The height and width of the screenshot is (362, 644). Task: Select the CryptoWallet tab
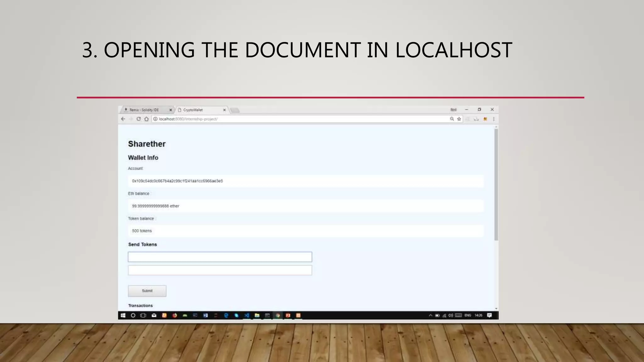coord(201,110)
